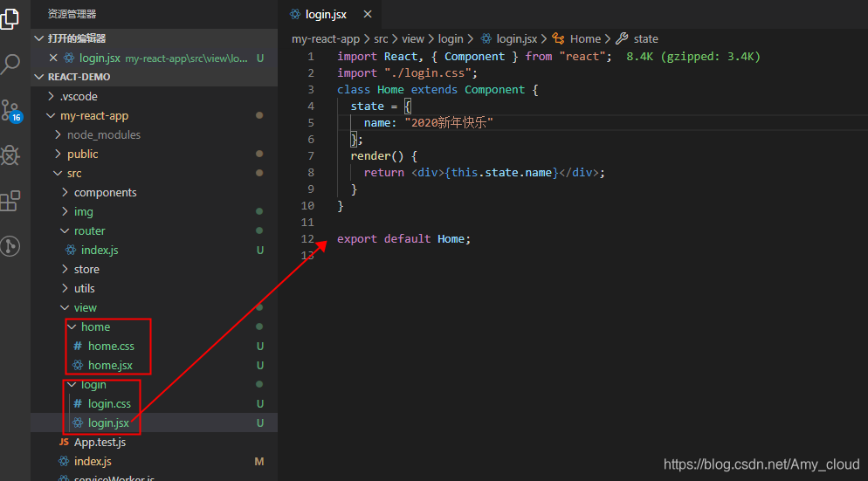Image resolution: width=868 pixels, height=481 pixels.
Task: Click React icon beside home.jsx file
Action: pyautogui.click(x=78, y=365)
